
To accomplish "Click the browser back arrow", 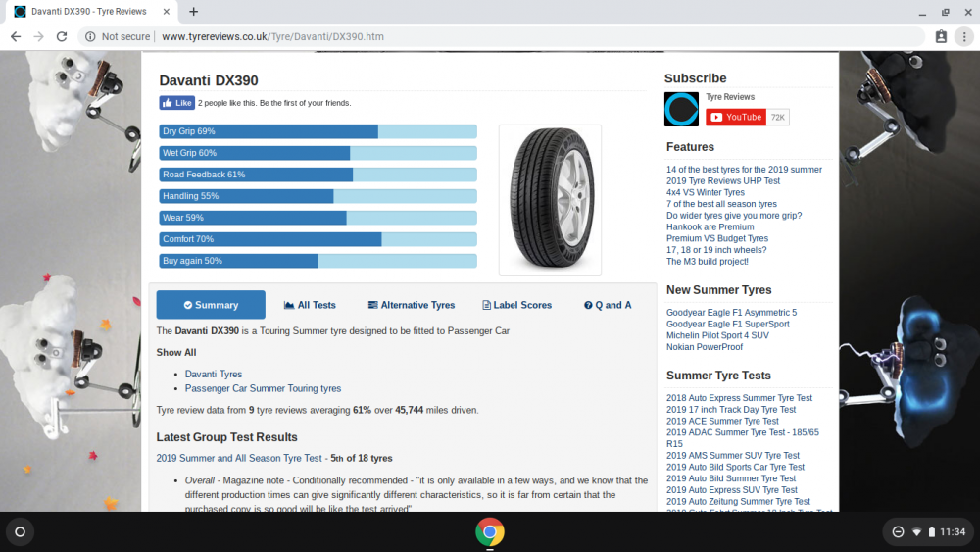I will pos(16,37).
